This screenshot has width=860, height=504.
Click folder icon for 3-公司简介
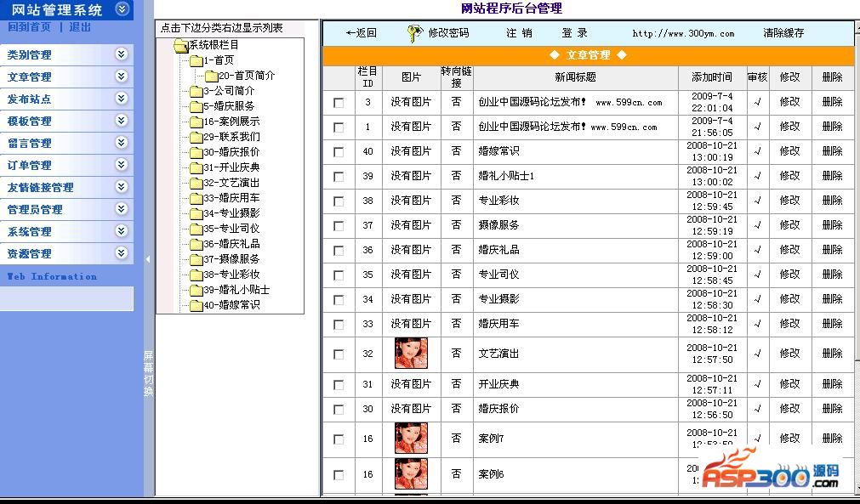tap(196, 92)
